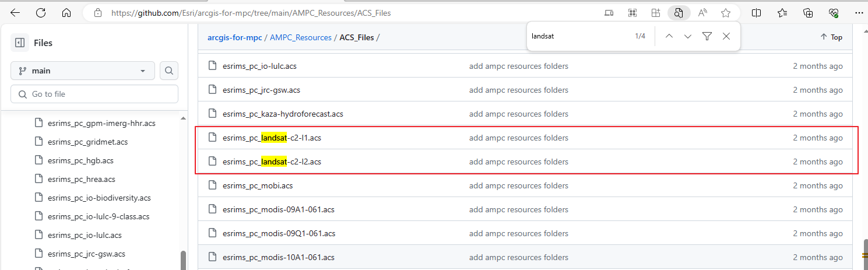
Task: Open esrims_pc_modis-09A1-061.acs file
Action: click(279, 209)
